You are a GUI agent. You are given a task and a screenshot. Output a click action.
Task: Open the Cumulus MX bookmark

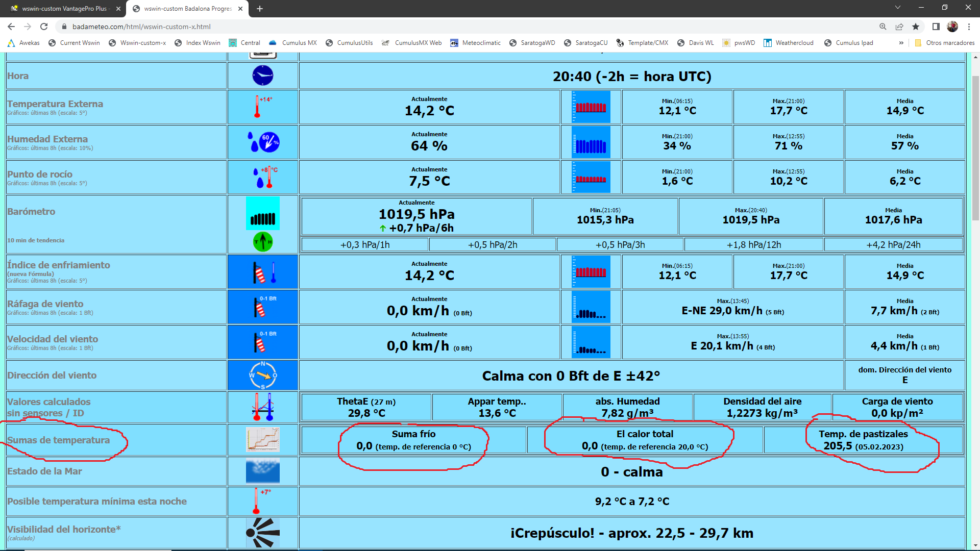293,43
